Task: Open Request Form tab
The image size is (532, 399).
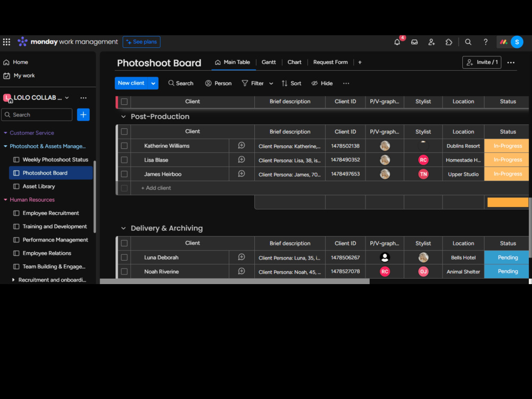Action: pyautogui.click(x=330, y=62)
